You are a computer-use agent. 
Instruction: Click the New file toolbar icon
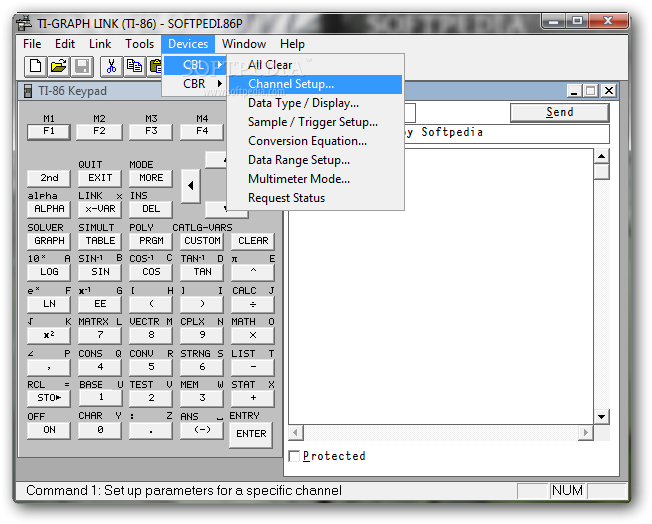tap(35, 67)
